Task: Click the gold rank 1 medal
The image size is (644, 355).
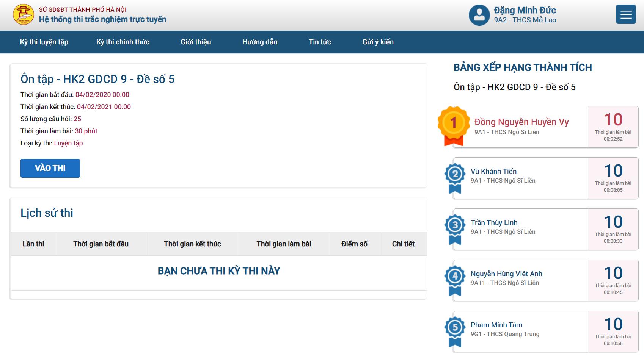Action: (x=454, y=125)
